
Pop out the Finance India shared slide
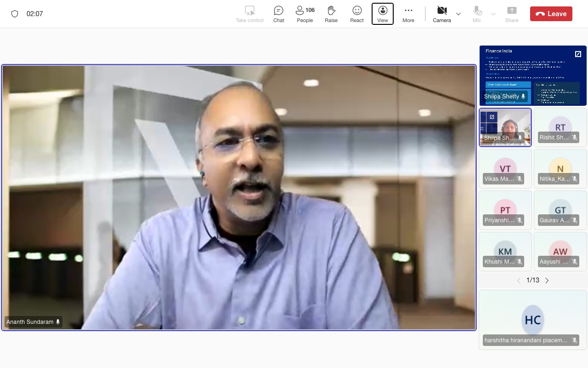pyautogui.click(x=578, y=54)
